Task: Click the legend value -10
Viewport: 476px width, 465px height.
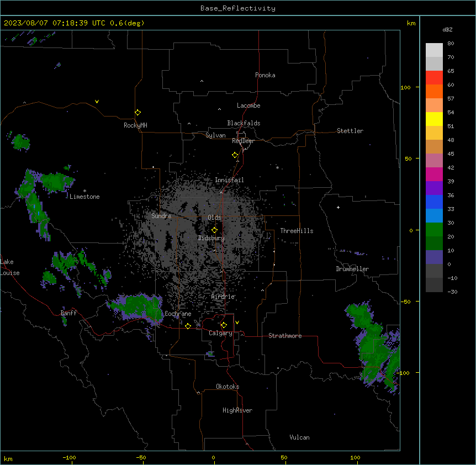Action: tap(452, 278)
